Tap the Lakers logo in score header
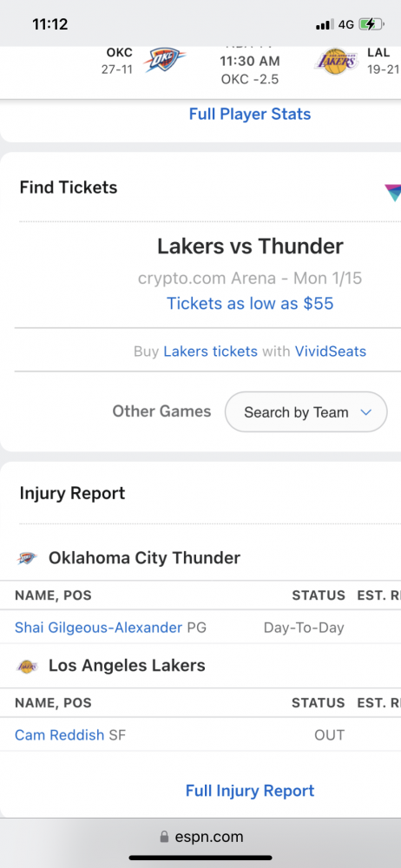The height and width of the screenshot is (868, 401). (x=336, y=61)
